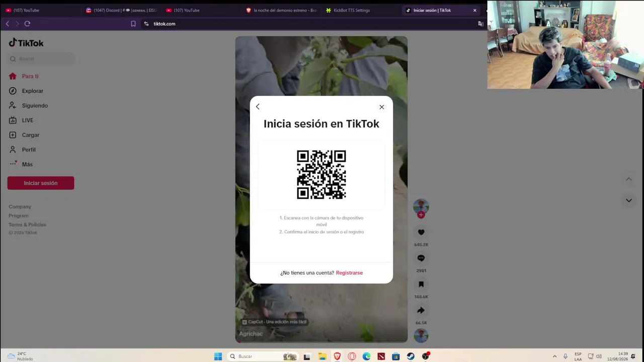Switch to the first YouTube browser tab
Screen dimensions: 644x362
click(x=40, y=10)
